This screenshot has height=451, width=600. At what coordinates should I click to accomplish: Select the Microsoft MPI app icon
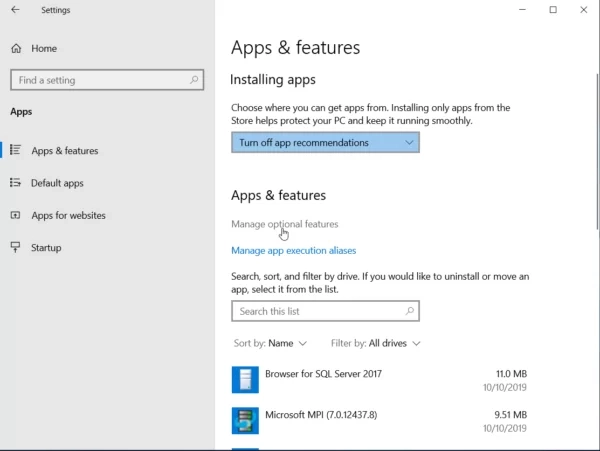pyautogui.click(x=245, y=420)
